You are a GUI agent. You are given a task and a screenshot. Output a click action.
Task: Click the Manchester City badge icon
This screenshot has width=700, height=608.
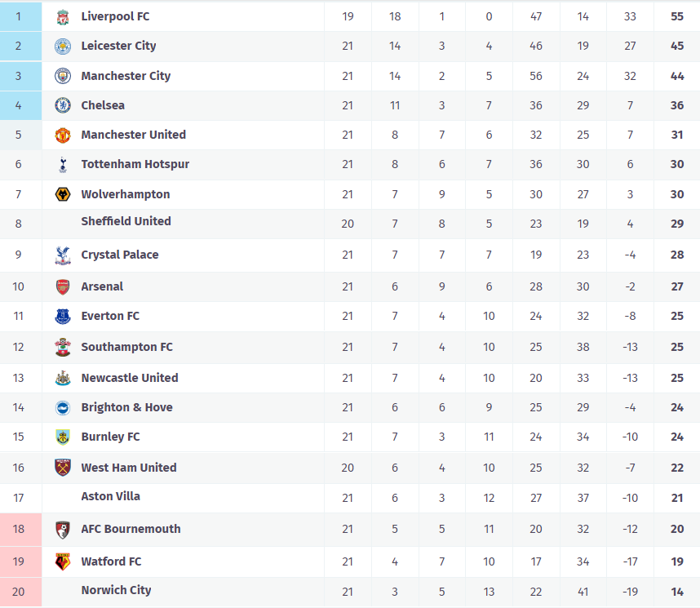point(63,76)
